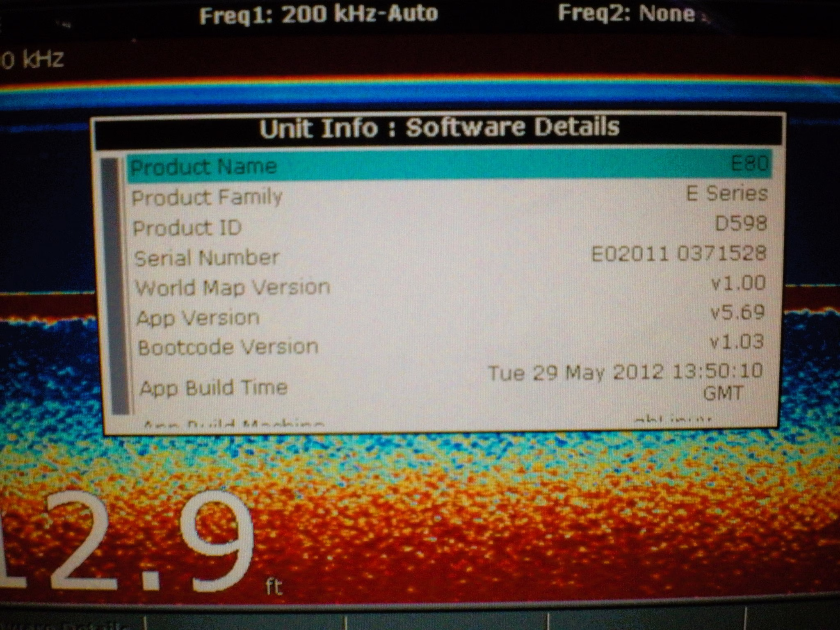Click the kHz frequency label at upper left
This screenshot has width=840, height=630.
click(33, 59)
